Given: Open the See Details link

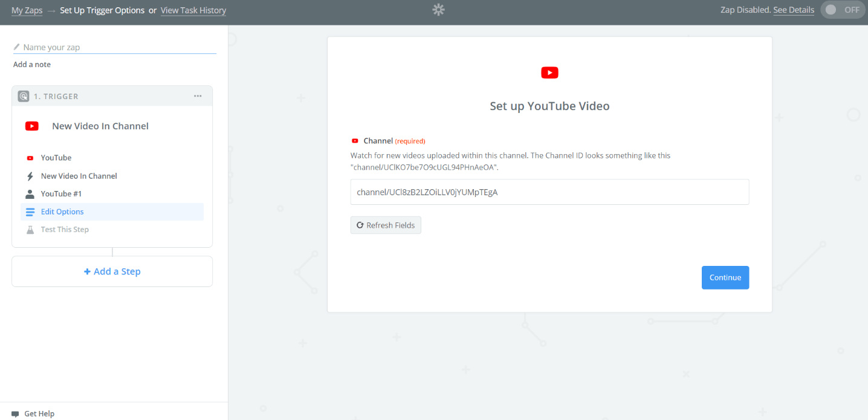Looking at the screenshot, I should tap(794, 10).
